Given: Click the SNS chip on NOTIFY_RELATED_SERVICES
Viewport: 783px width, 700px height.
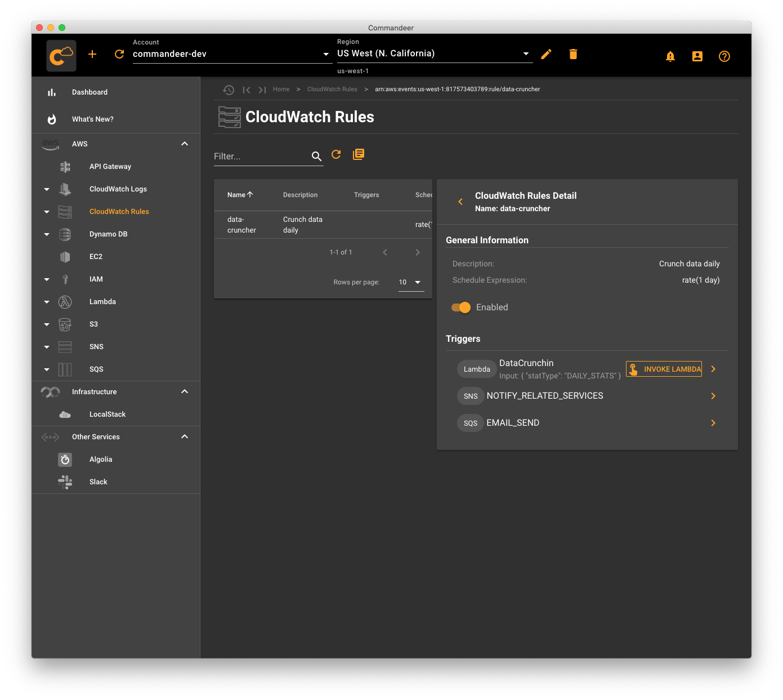Looking at the screenshot, I should point(471,396).
